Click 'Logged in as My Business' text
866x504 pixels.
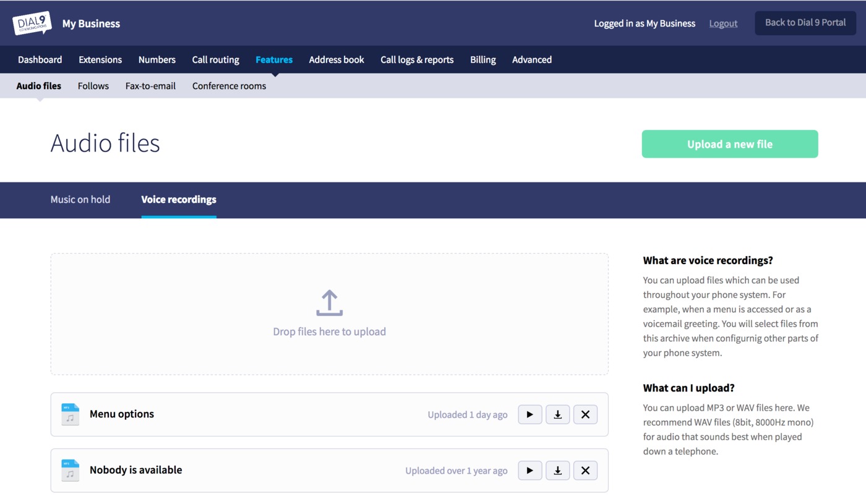click(645, 23)
